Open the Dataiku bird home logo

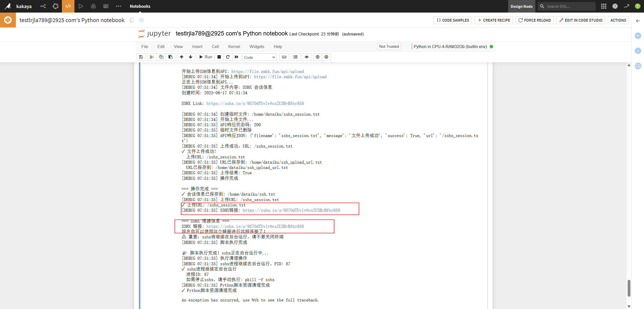tap(8, 6)
